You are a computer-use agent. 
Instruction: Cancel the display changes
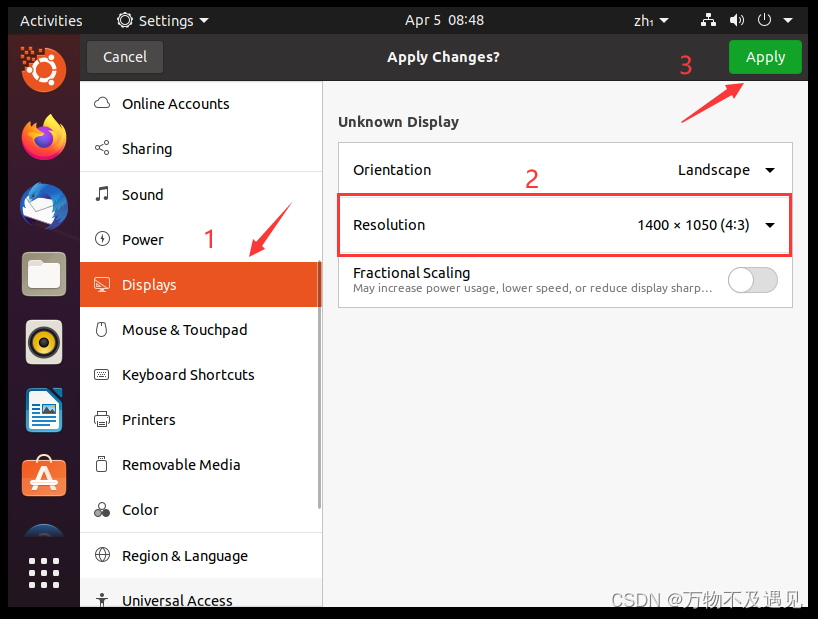point(124,57)
